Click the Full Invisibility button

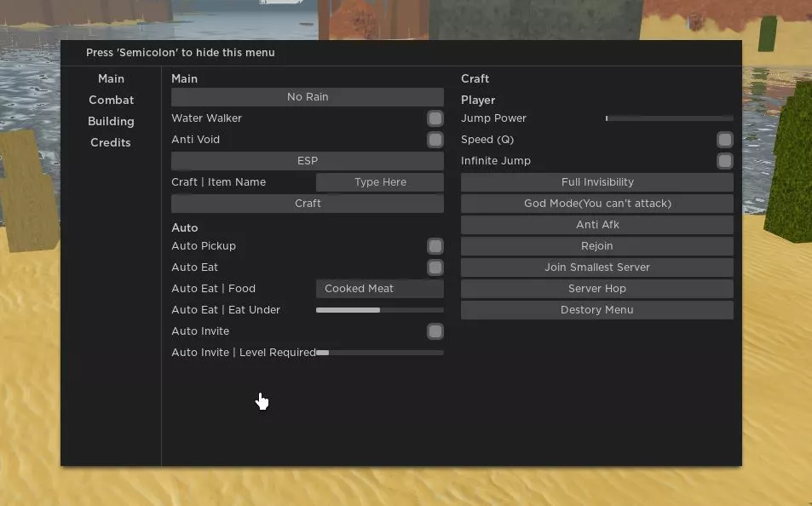click(597, 182)
